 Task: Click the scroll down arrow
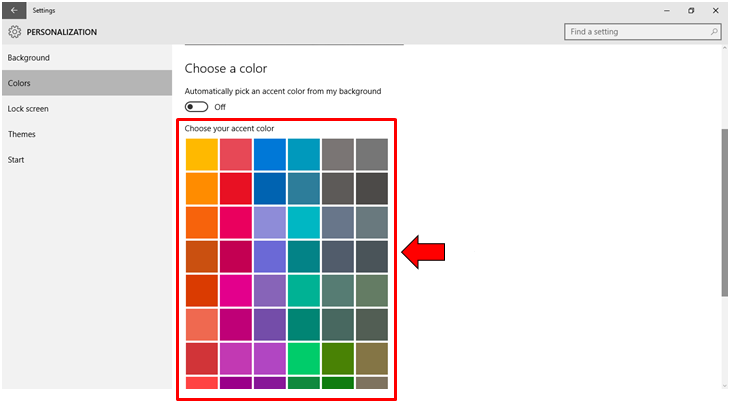[725, 385]
